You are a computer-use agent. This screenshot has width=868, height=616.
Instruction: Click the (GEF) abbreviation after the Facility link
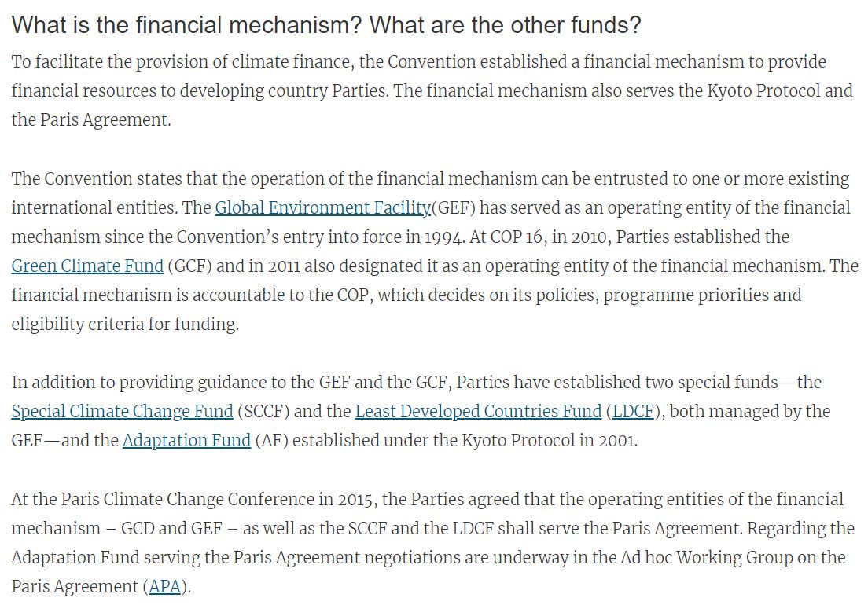click(x=454, y=208)
